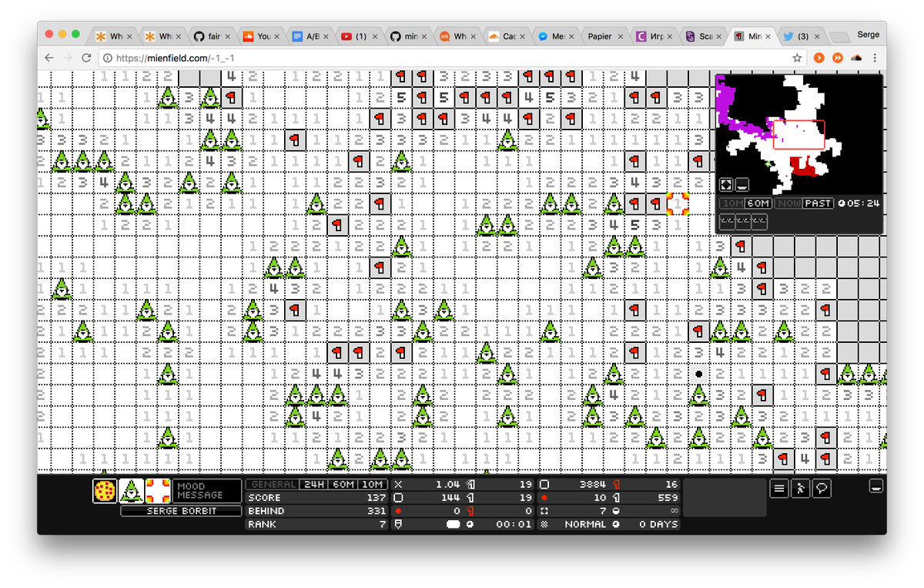Switch to the YouTube (1) browser tab
The height and width of the screenshot is (588, 924).
coord(360,36)
